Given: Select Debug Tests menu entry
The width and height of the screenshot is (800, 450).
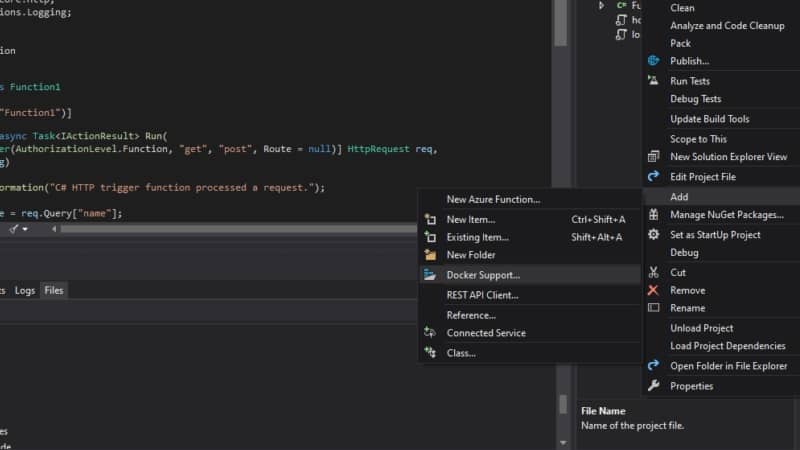Looking at the screenshot, I should pos(695,98).
